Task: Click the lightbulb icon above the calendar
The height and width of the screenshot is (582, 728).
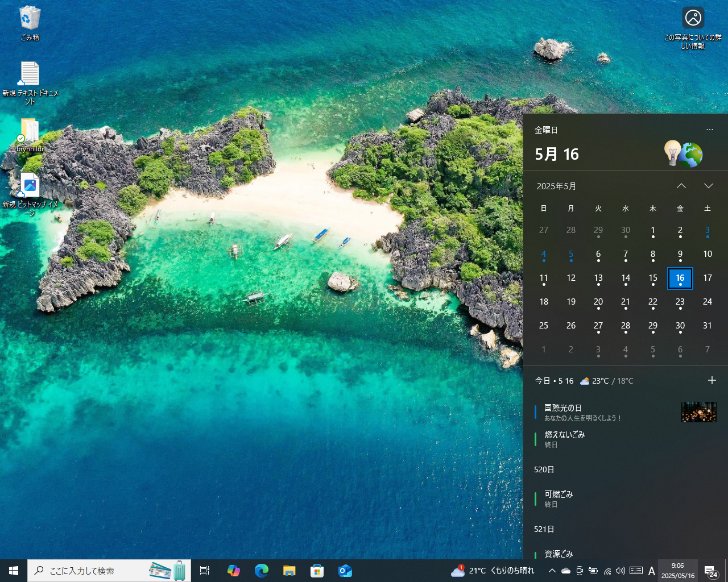Action: pos(673,152)
